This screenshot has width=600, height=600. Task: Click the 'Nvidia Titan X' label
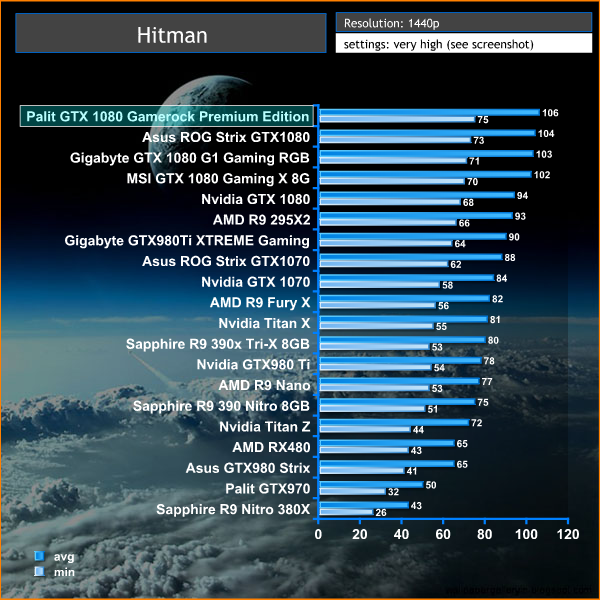point(264,323)
